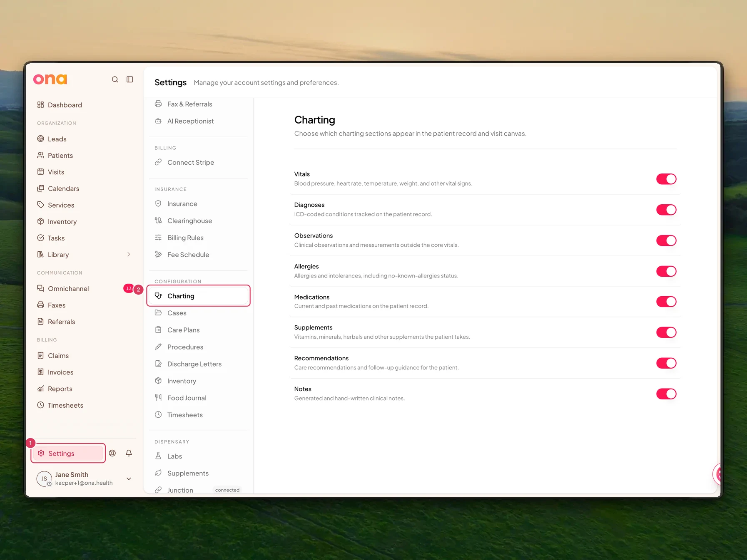Collapse sidebar with panel icon

click(130, 79)
